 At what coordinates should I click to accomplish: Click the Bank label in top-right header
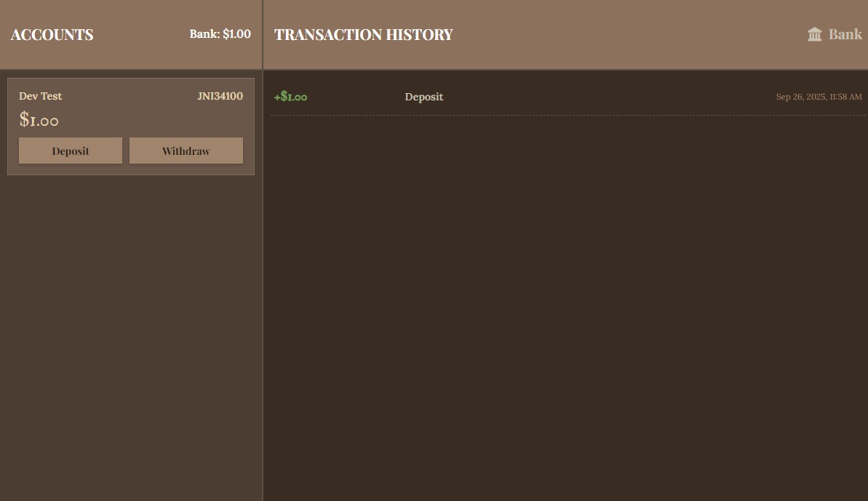(845, 34)
